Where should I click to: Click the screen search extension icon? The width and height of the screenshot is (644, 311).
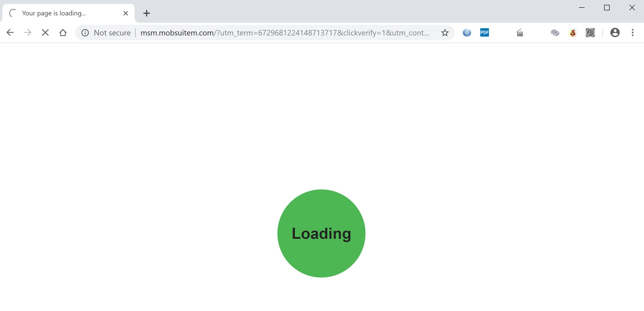coord(590,32)
